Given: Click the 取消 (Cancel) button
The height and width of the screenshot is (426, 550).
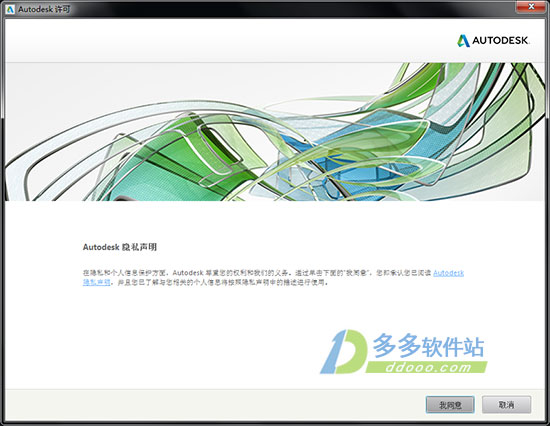Looking at the screenshot, I should 506,405.
